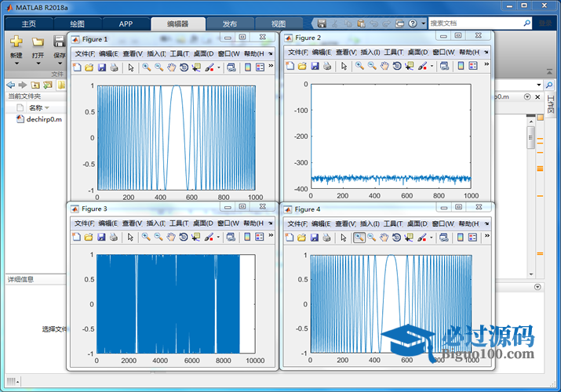Screen dimensions: 561x392
Task: Open the 打开 dropdown arrow
Action: (38, 64)
